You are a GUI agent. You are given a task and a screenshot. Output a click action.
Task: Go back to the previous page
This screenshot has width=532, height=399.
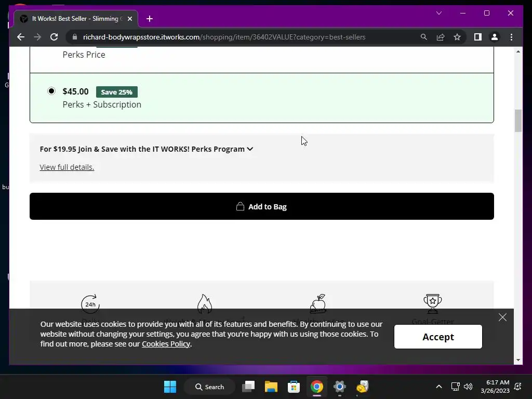click(21, 37)
